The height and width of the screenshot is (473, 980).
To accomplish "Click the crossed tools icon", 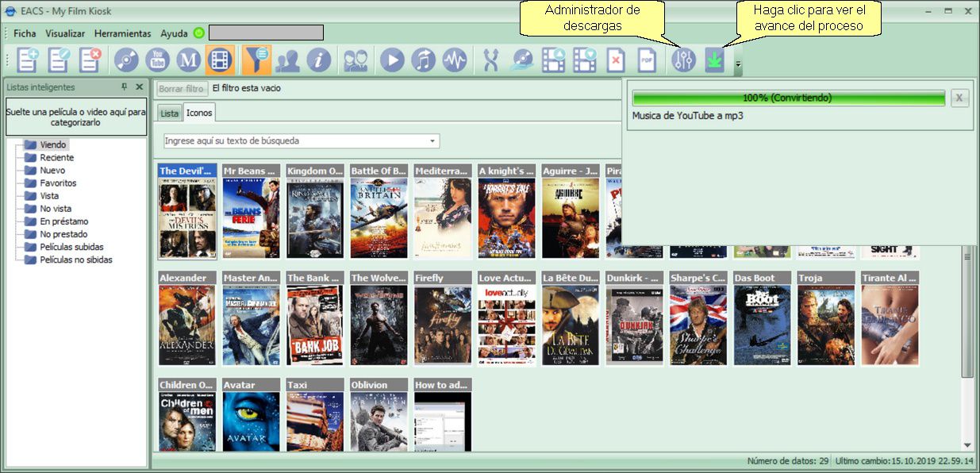I will click(490, 60).
